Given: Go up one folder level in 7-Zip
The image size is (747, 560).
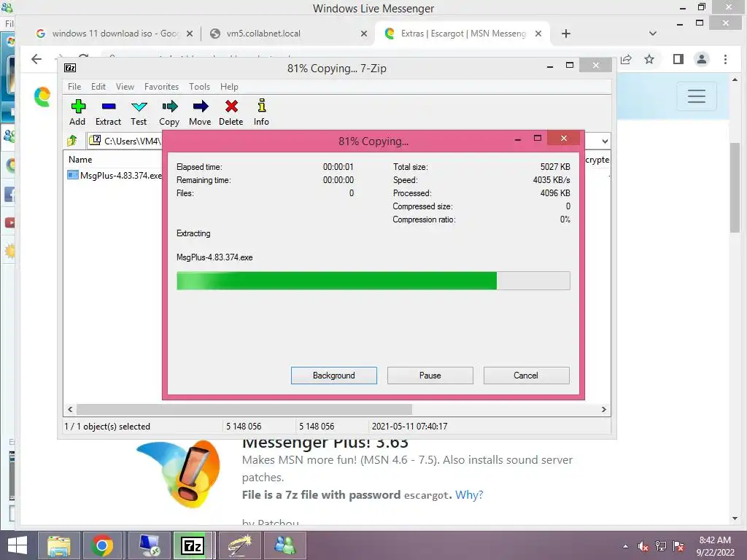Looking at the screenshot, I should click(x=72, y=141).
